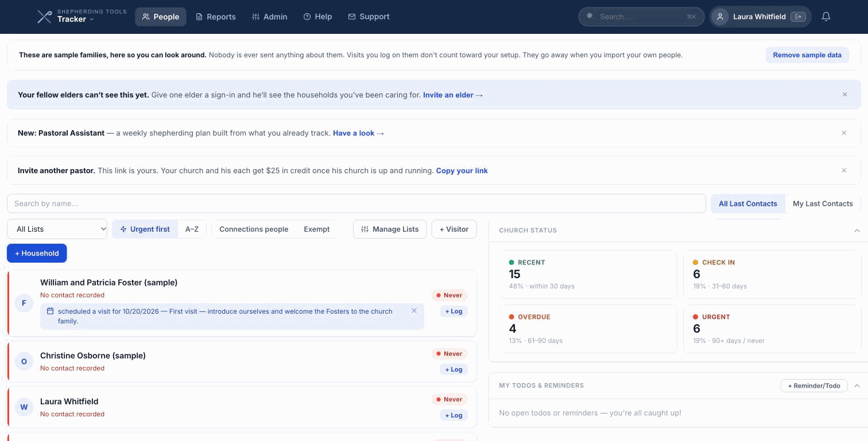Click the Shepherding Tools crook logo
This screenshot has width=868, height=441.
tap(44, 17)
